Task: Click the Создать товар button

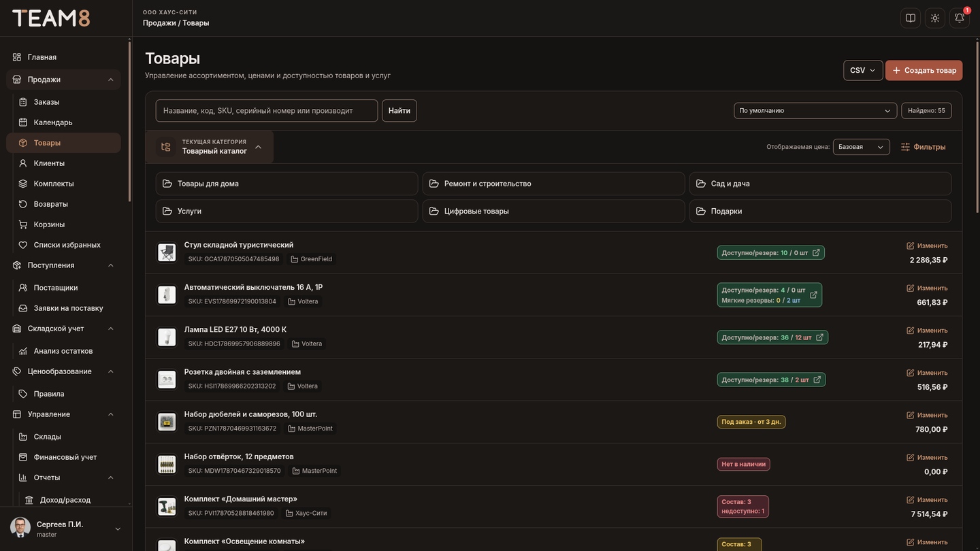Action: [924, 70]
